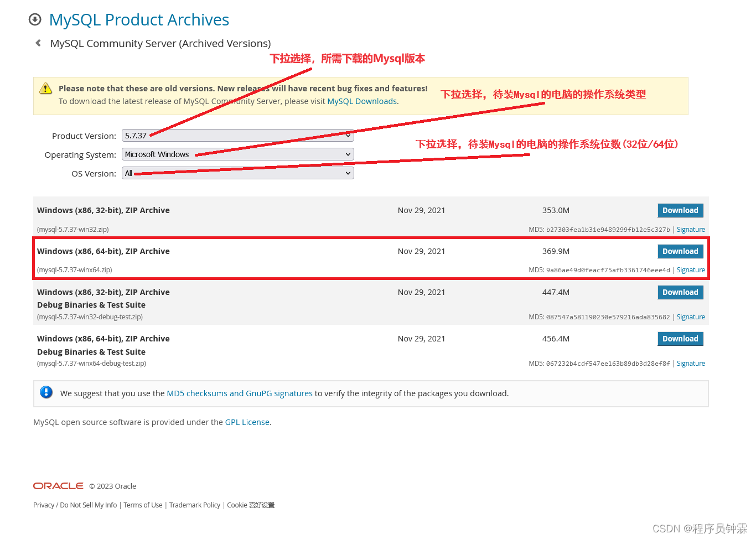Open the Operating System dropdown

click(237, 154)
